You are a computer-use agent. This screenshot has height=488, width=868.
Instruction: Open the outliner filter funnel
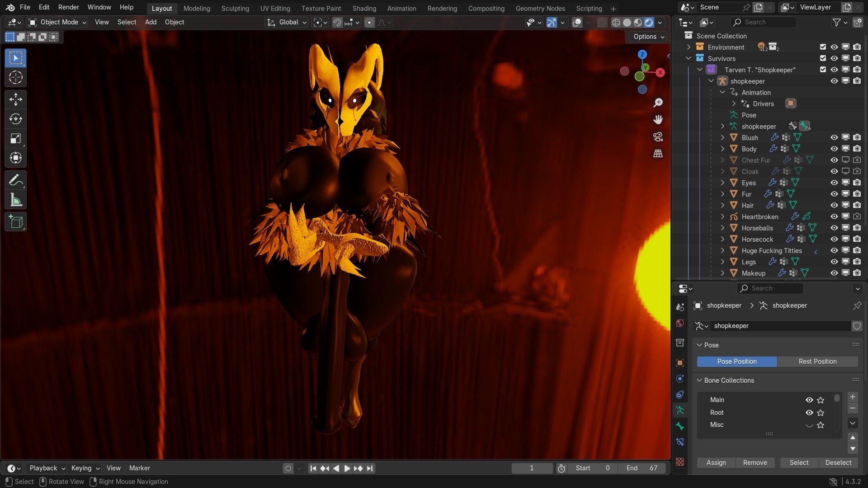tap(840, 22)
